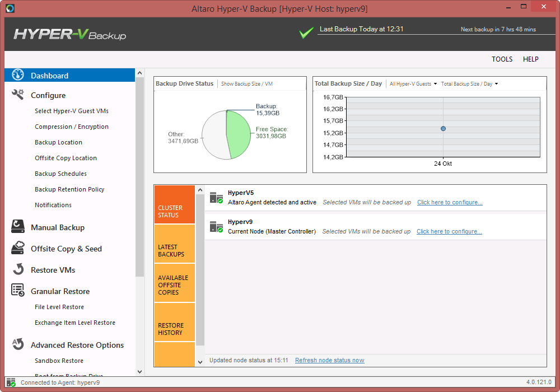Open the TOOLS menu
560x392 pixels.
click(x=502, y=59)
